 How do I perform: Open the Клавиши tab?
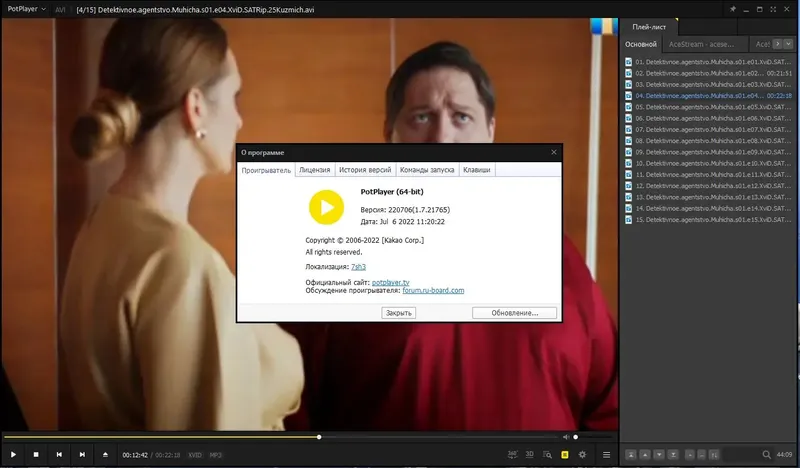click(x=477, y=170)
